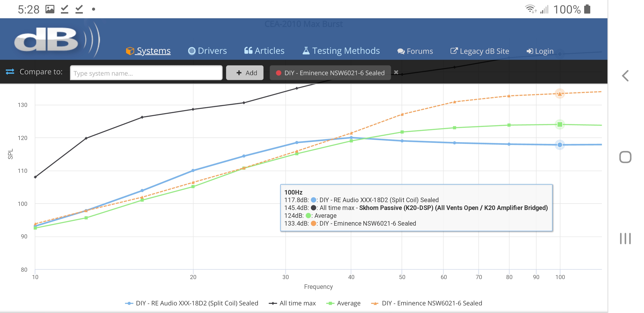
Task: Click the 'Frequency' axis label
Action: click(318, 287)
